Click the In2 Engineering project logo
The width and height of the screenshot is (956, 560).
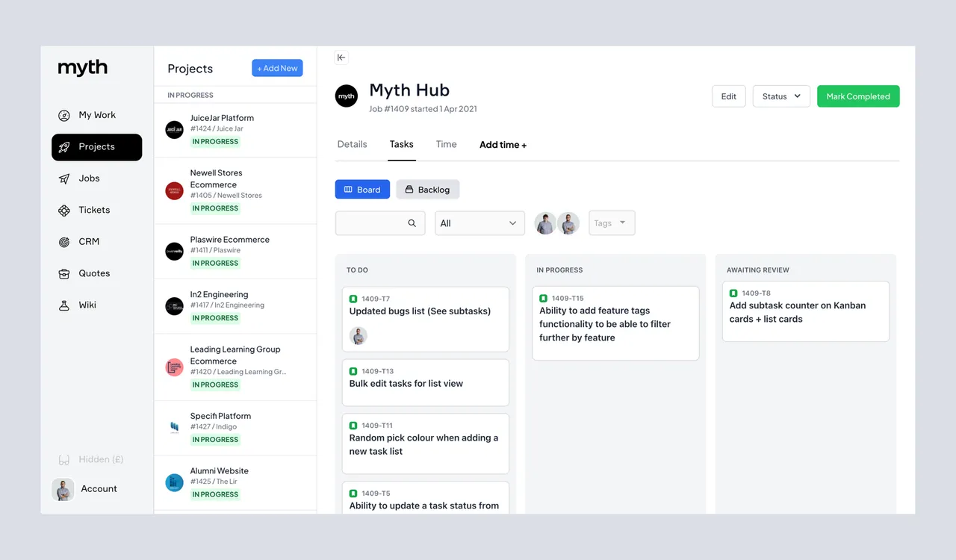click(174, 306)
